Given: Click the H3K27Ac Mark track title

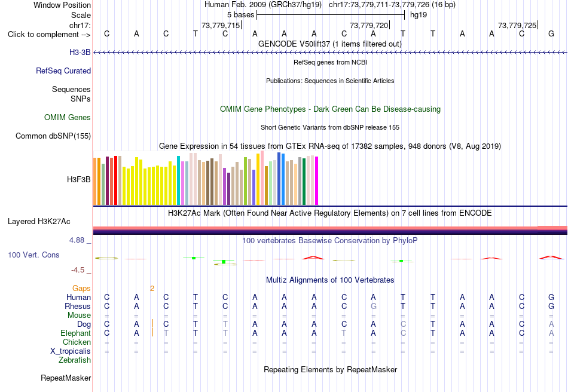Looking at the screenshot, I should click(330, 213).
